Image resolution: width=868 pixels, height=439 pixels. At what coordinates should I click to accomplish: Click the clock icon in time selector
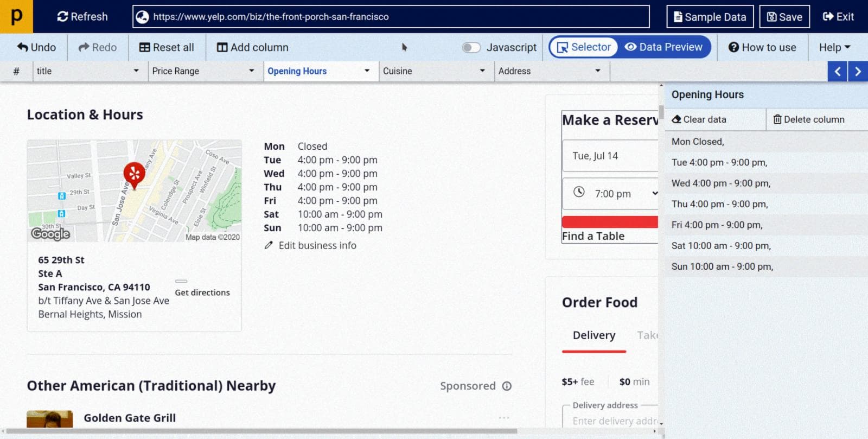(x=579, y=192)
